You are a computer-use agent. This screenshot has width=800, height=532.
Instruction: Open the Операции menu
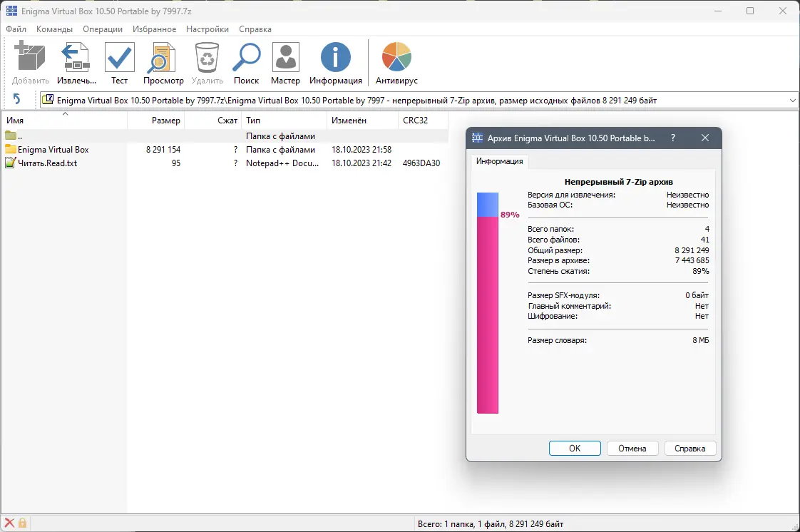(103, 29)
